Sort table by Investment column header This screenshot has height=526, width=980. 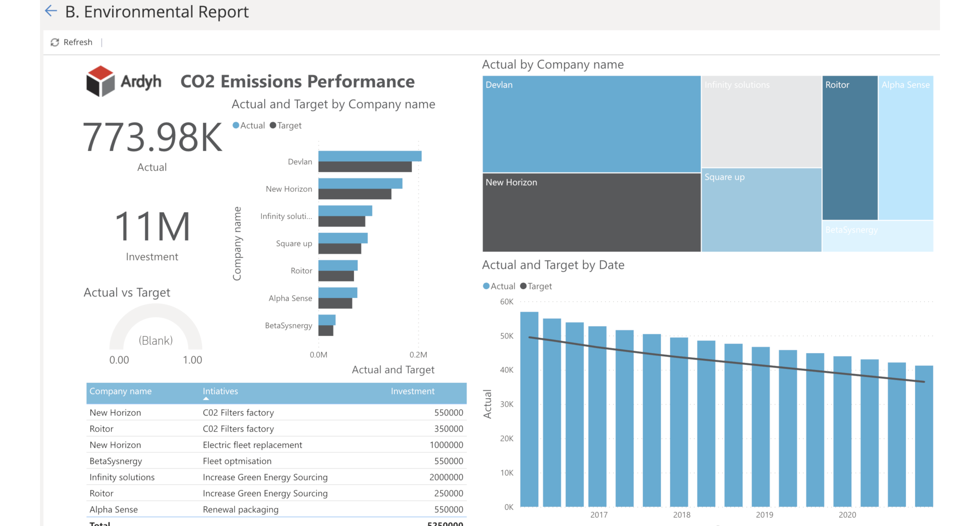pyautogui.click(x=413, y=391)
